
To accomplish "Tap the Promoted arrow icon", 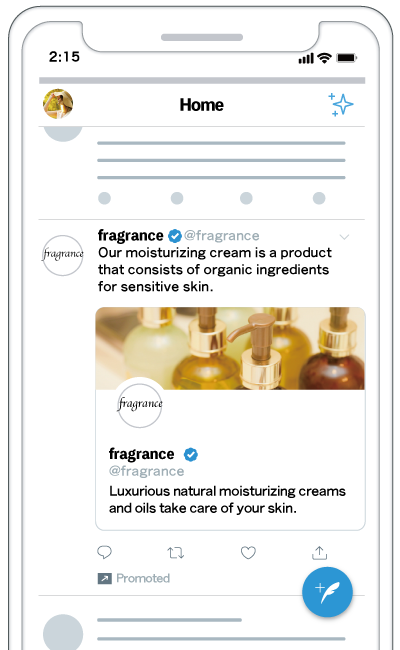I will (x=104, y=578).
